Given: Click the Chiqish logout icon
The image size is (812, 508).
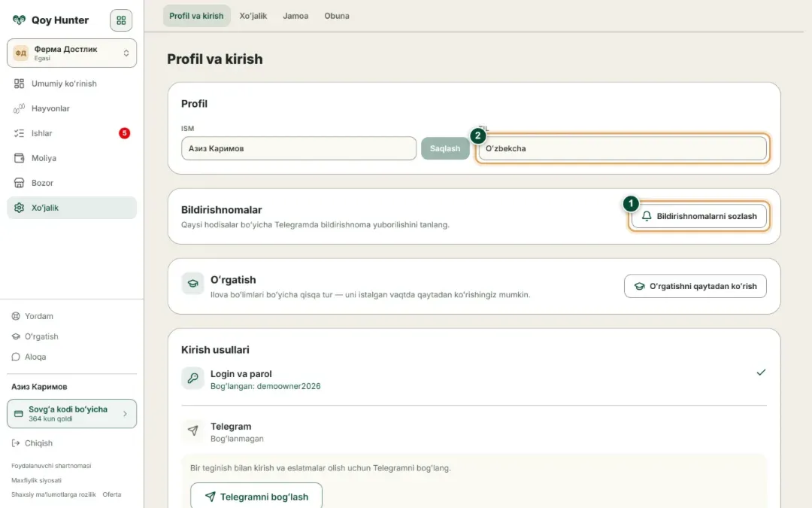Looking at the screenshot, I should pyautogui.click(x=16, y=443).
